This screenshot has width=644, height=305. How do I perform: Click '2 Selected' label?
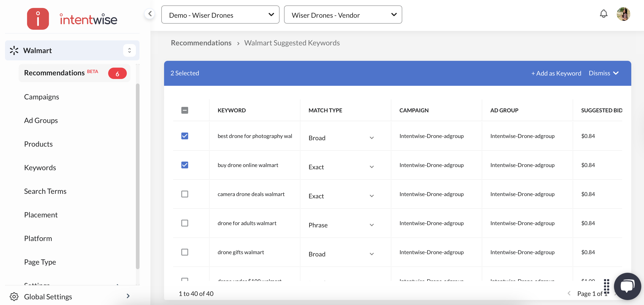point(185,73)
